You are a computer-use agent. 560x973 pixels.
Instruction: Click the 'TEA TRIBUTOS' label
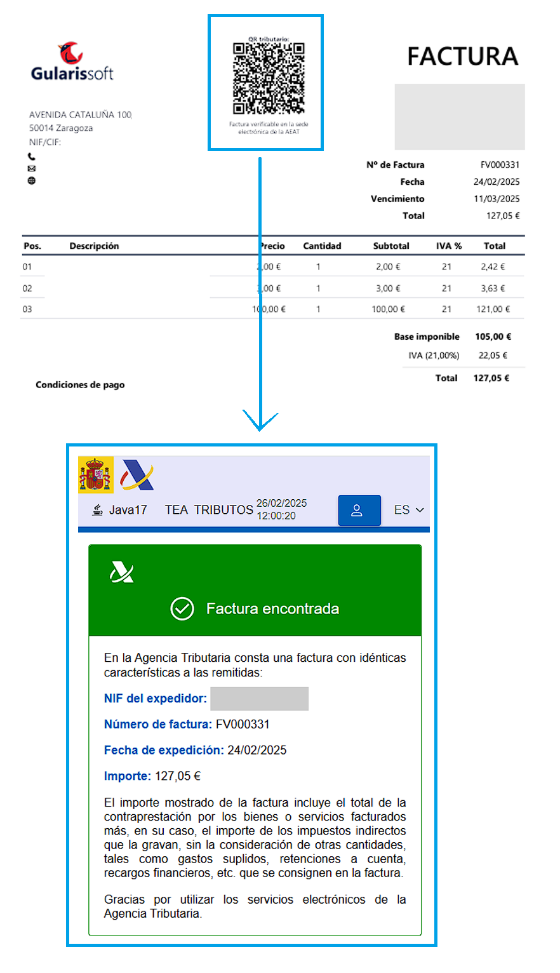pyautogui.click(x=209, y=509)
